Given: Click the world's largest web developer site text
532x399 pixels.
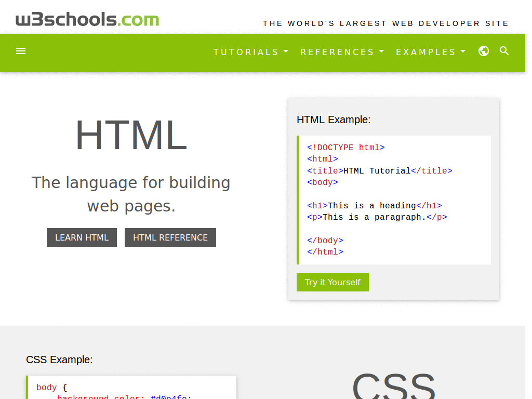Looking at the screenshot, I should (x=386, y=23).
